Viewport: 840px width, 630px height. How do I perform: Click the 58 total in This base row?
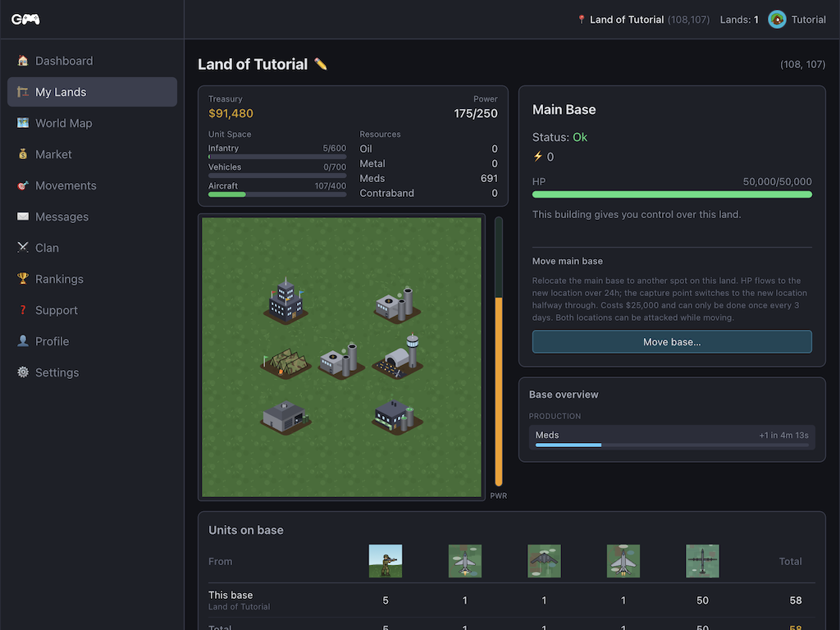[796, 600]
